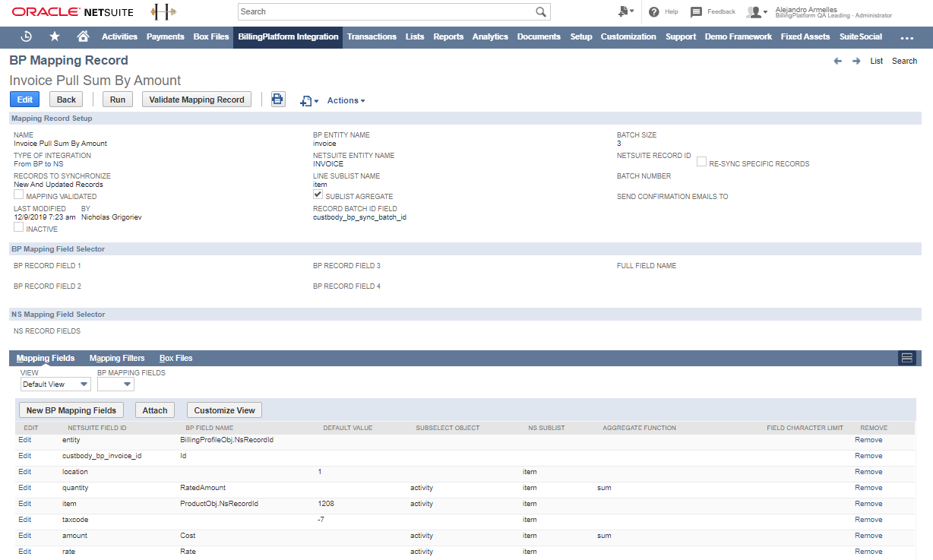Open the Search link near List

904,61
